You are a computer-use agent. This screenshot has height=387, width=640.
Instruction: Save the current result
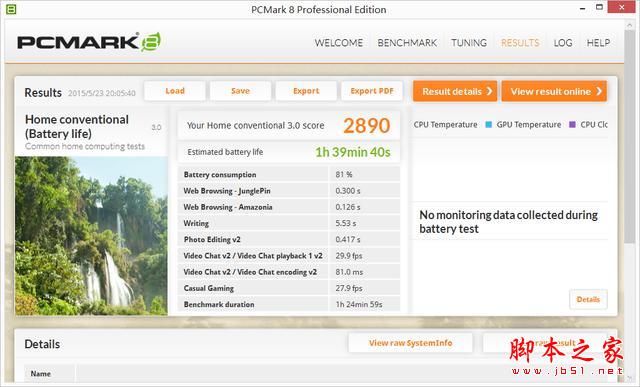point(240,91)
